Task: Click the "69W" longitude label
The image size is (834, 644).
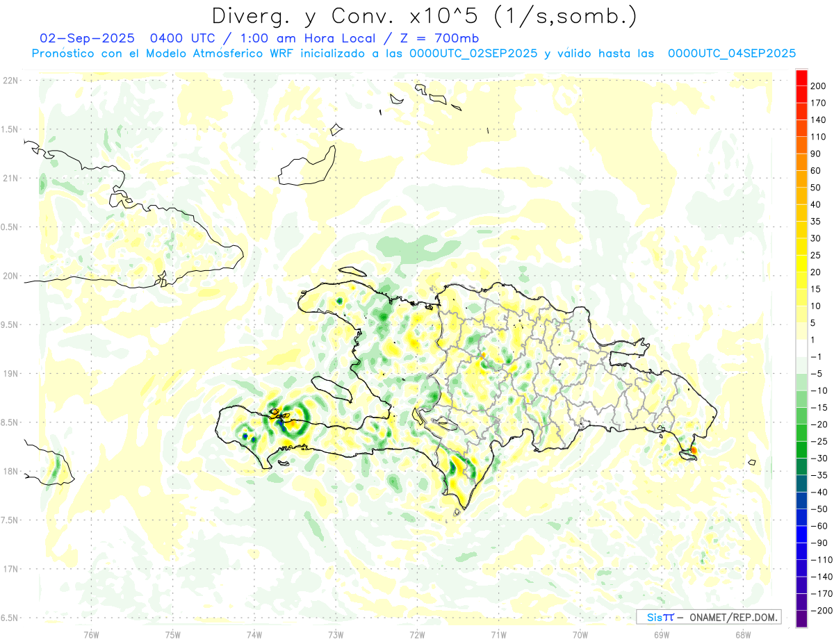Action: 662,634
